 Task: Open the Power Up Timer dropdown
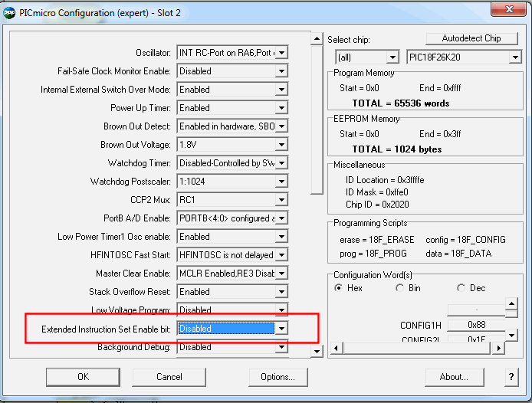pyautogui.click(x=232, y=107)
